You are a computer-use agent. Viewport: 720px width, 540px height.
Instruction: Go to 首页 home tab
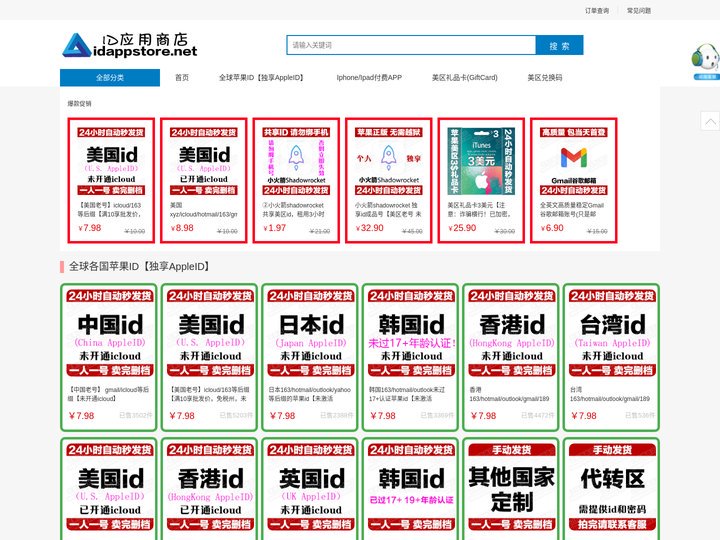pos(182,78)
